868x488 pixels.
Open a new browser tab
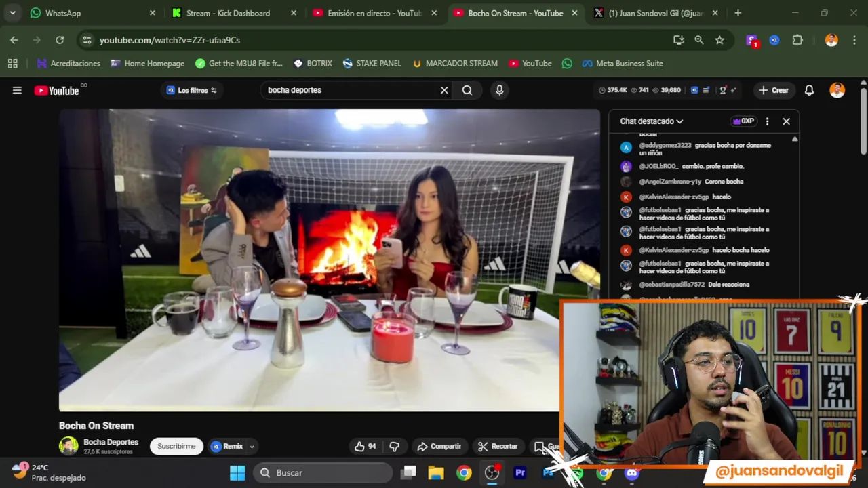738,13
